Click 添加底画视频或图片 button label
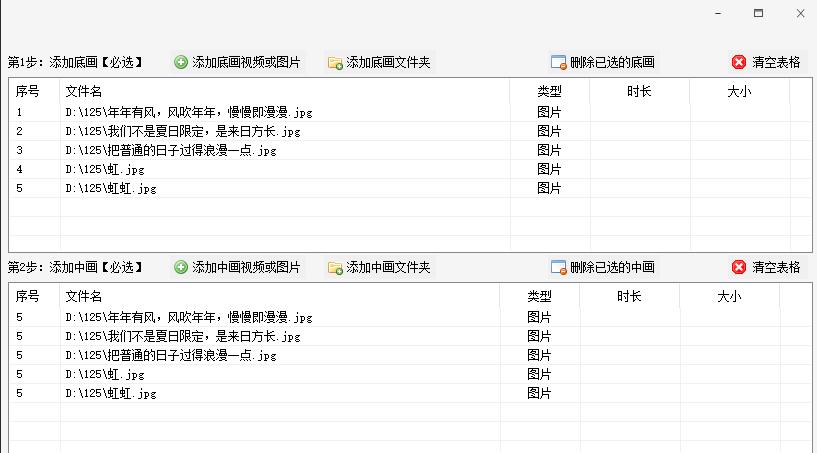 coord(246,63)
